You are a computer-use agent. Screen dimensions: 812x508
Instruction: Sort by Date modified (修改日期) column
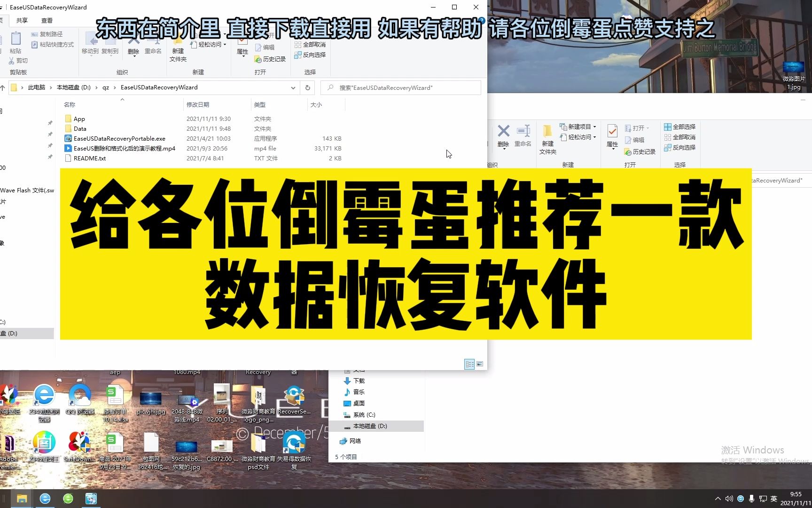(x=217, y=105)
